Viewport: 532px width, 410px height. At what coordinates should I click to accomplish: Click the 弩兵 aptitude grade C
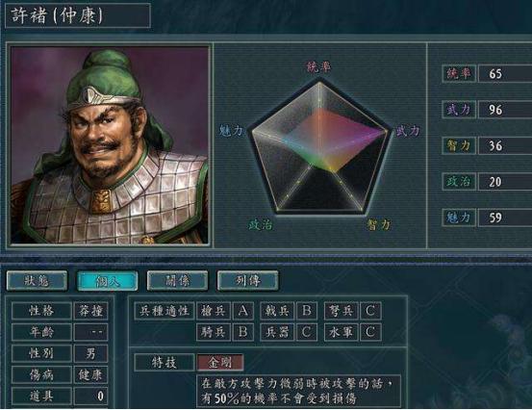point(370,311)
